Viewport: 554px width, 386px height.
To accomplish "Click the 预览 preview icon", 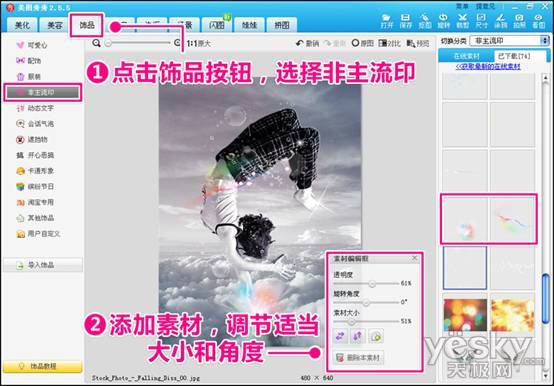I will [x=418, y=43].
